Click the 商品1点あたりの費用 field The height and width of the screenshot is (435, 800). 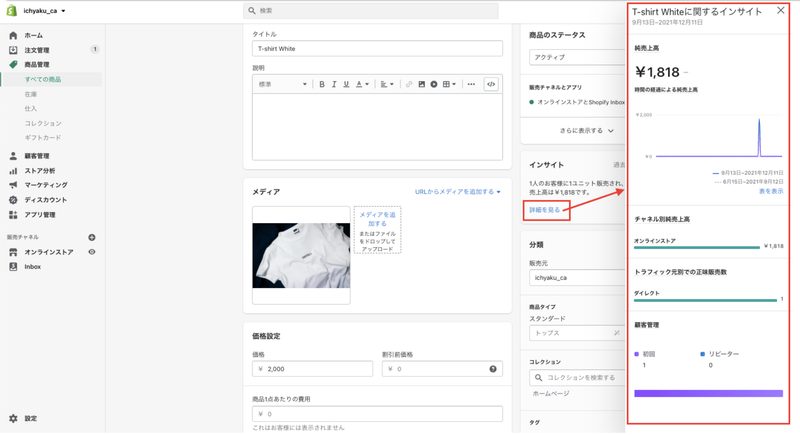click(x=377, y=414)
